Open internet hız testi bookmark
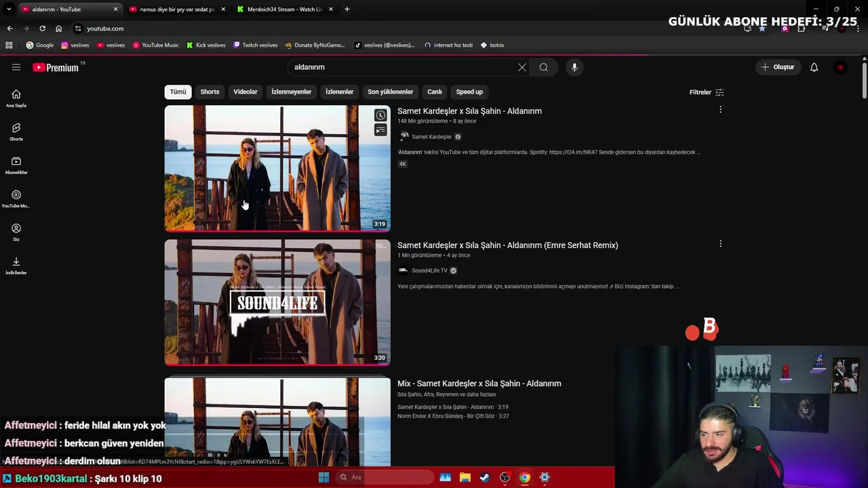Image resolution: width=868 pixels, height=488 pixels. (449, 45)
